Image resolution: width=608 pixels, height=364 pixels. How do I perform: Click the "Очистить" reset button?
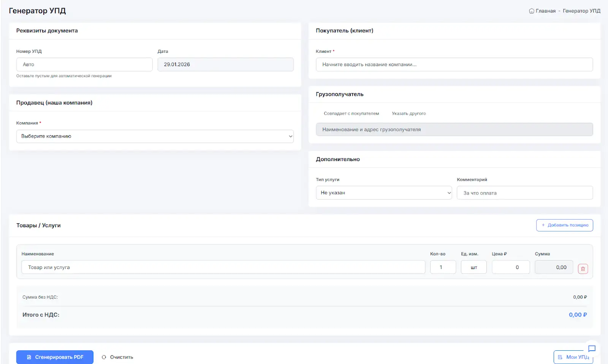click(x=117, y=357)
